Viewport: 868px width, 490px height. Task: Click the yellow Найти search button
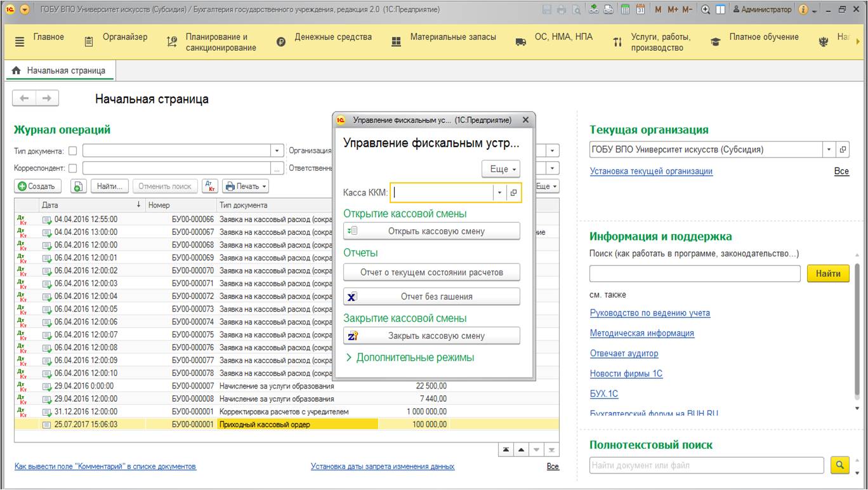click(x=827, y=274)
